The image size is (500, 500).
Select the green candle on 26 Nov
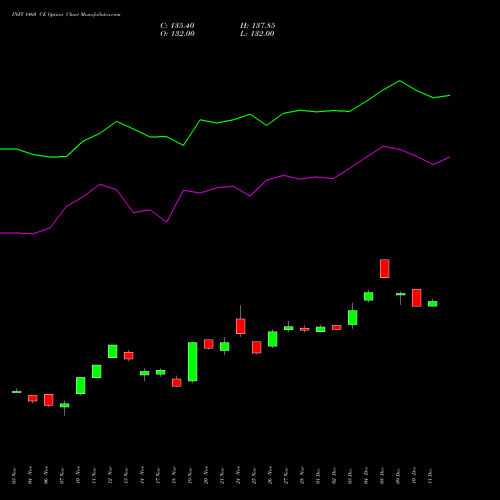click(273, 339)
